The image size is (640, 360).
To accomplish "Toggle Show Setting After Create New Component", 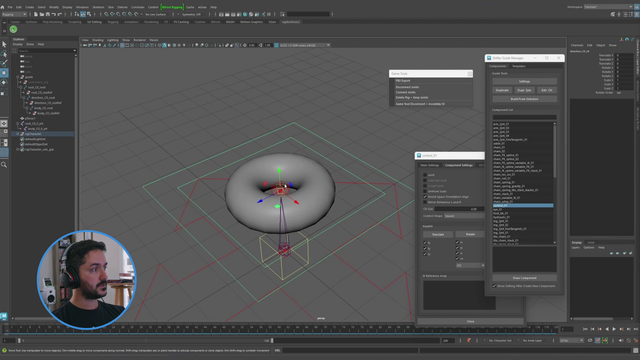I will click(x=494, y=286).
